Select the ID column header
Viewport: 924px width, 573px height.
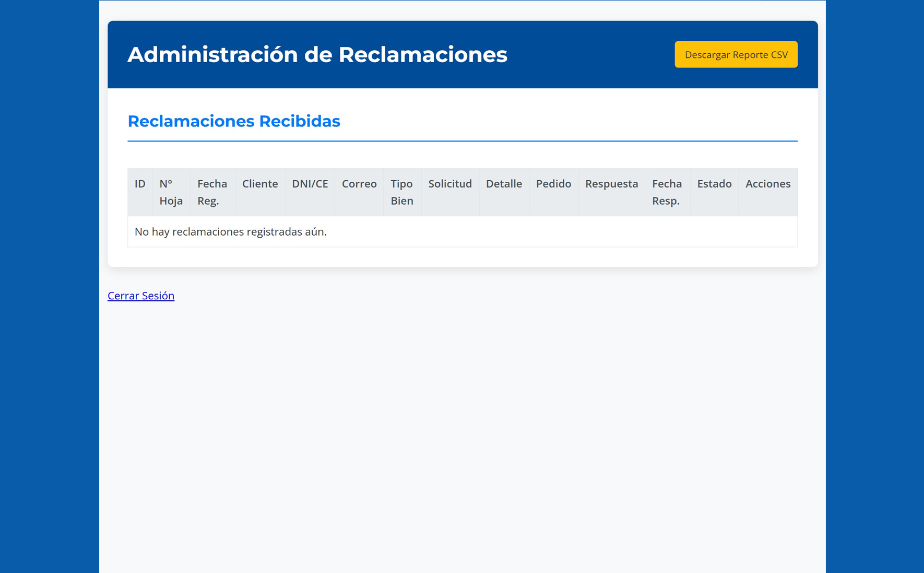click(x=139, y=184)
